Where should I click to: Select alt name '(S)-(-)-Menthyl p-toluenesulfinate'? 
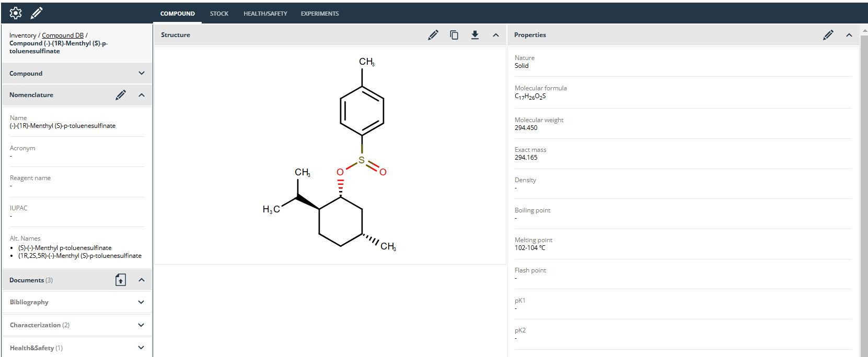coord(65,248)
